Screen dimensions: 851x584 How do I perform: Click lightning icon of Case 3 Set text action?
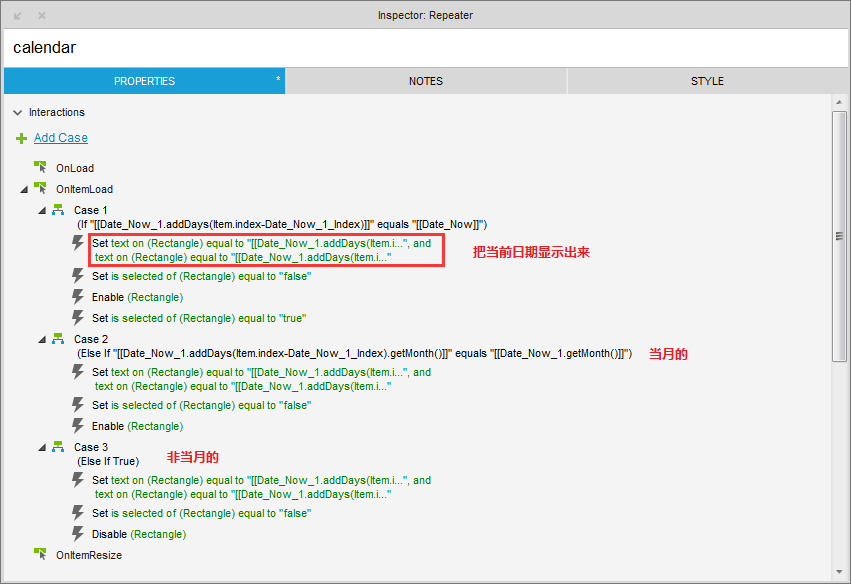(x=78, y=480)
